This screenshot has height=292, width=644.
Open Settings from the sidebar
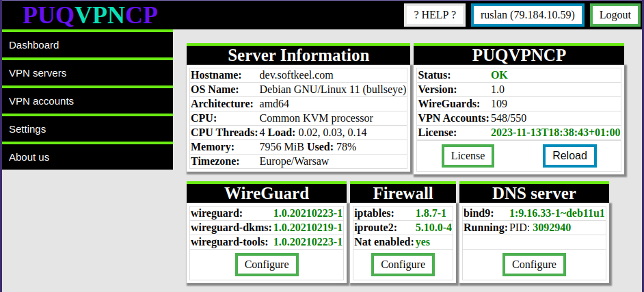[x=88, y=129]
